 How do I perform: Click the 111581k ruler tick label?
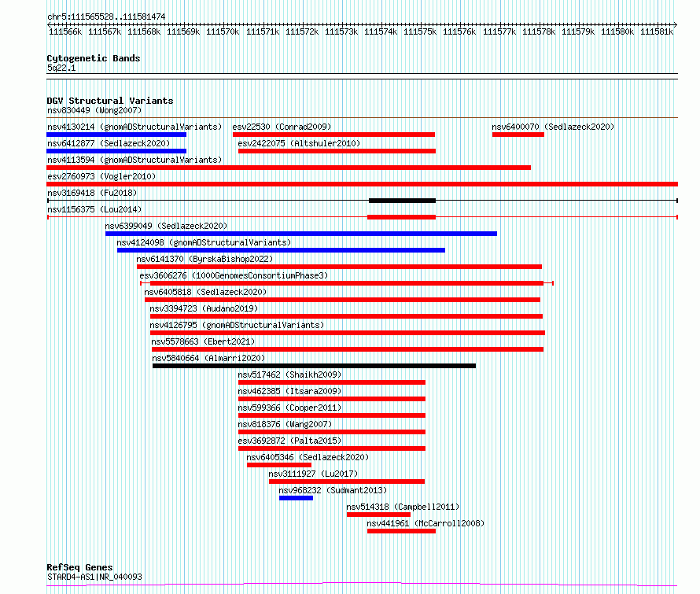[656, 31]
